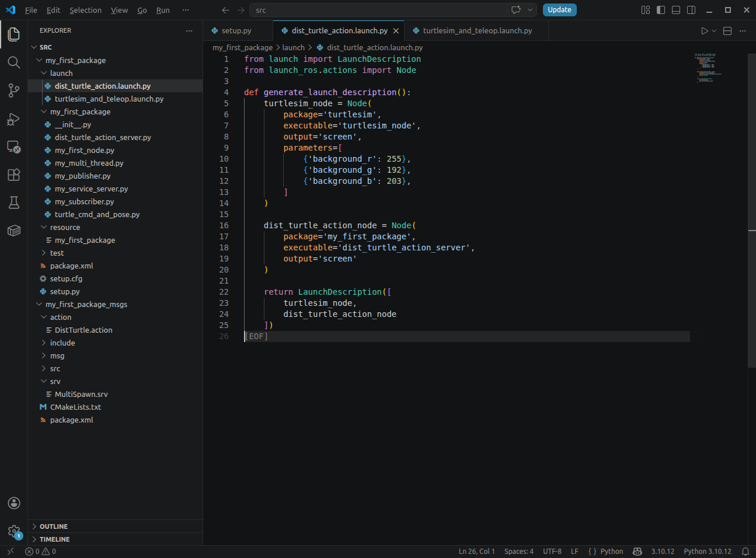Click the src search command center field
This screenshot has width=756, height=558.
379,10
